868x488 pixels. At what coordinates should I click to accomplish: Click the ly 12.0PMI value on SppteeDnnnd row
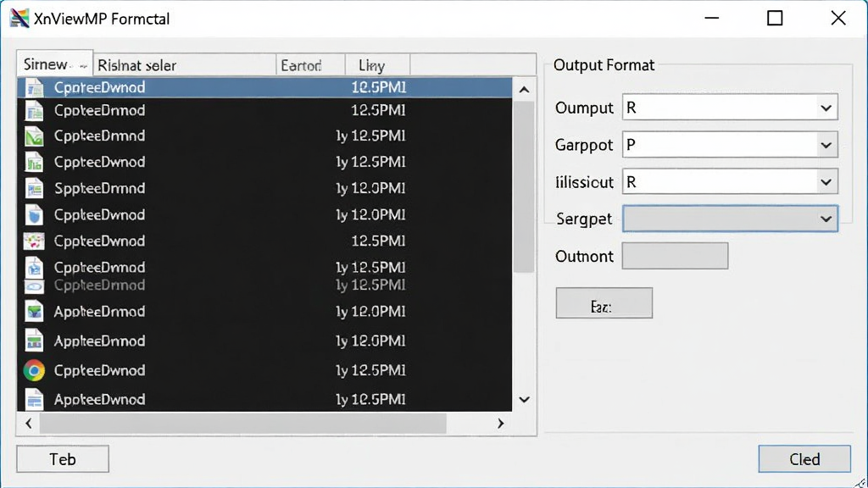point(371,188)
